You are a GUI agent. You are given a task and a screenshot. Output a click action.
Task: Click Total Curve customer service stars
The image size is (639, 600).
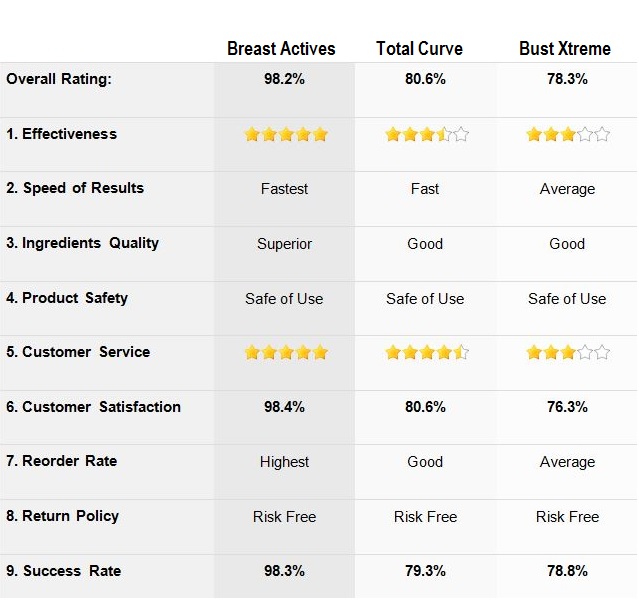(427, 352)
